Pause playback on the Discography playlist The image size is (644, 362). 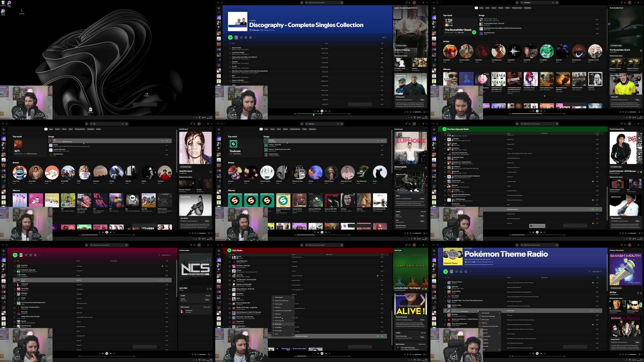point(230,37)
